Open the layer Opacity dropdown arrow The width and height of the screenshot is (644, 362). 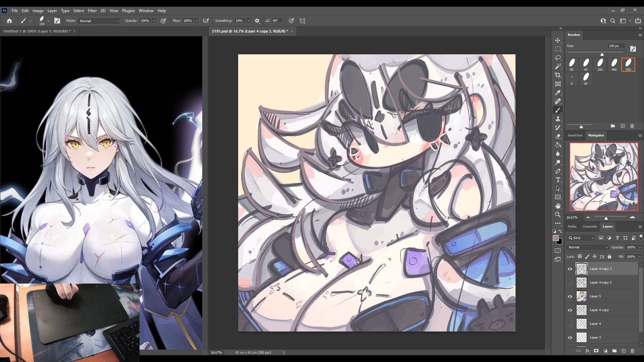[x=640, y=247]
